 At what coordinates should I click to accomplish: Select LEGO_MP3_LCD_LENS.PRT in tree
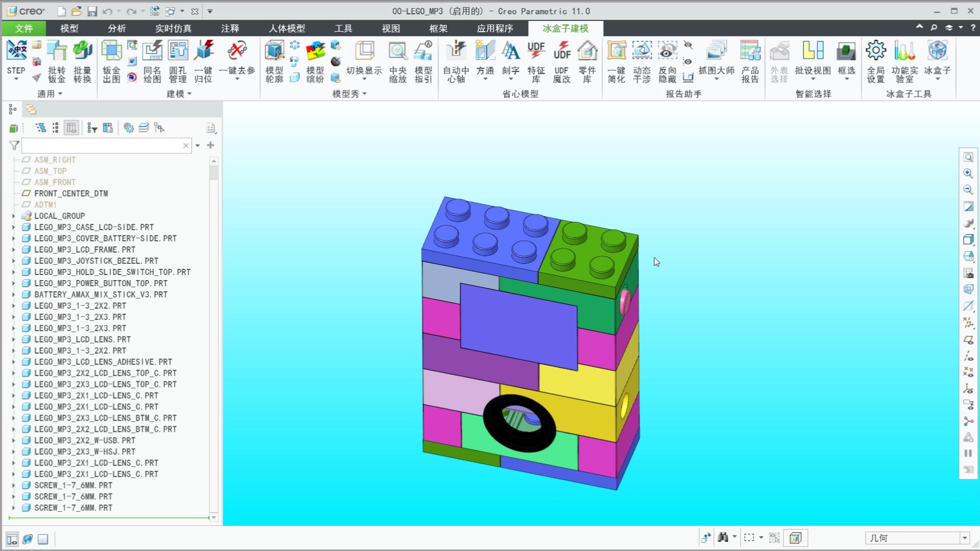click(82, 339)
